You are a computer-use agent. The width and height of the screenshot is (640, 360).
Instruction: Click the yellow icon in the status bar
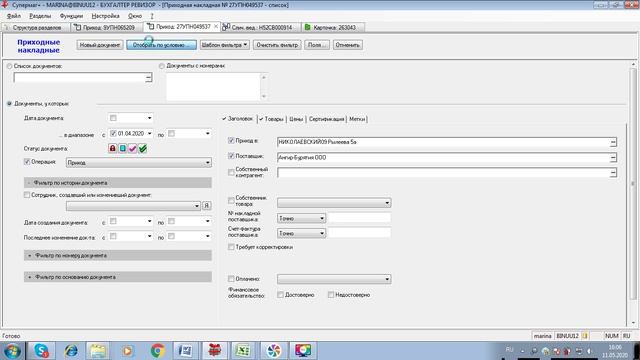point(585,336)
